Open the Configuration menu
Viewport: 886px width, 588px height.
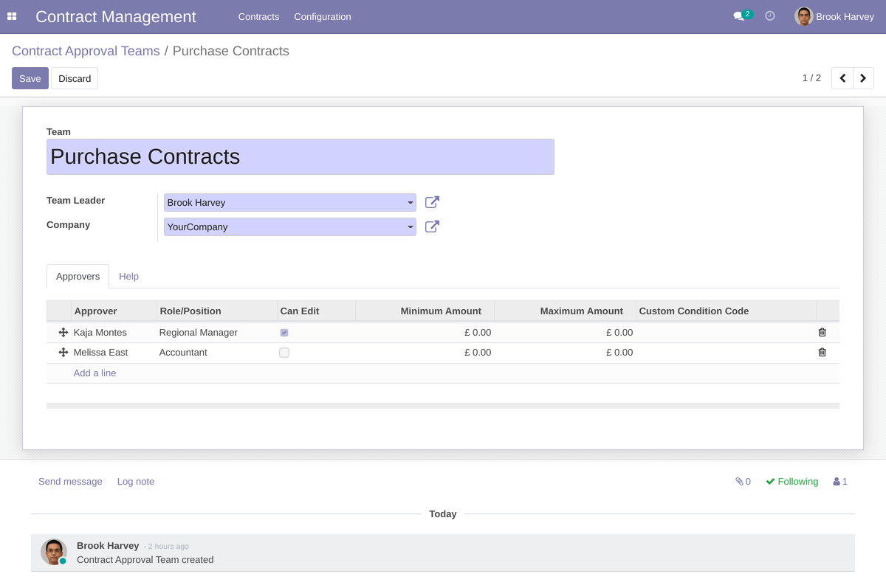point(323,16)
